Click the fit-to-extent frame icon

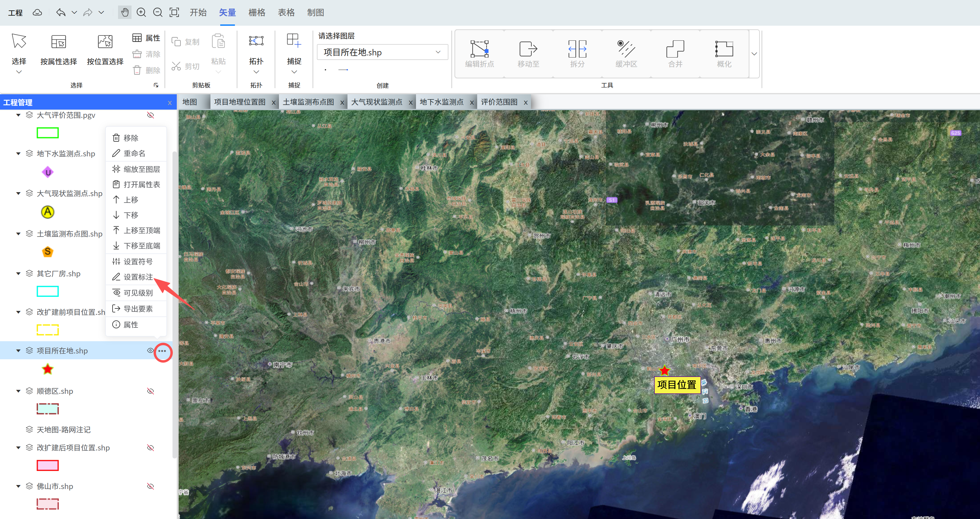pyautogui.click(x=174, y=13)
